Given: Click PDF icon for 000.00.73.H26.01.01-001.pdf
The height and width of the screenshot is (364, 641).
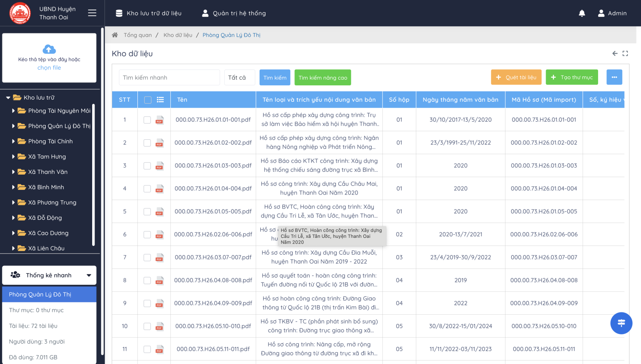Looking at the screenshot, I should click(159, 120).
